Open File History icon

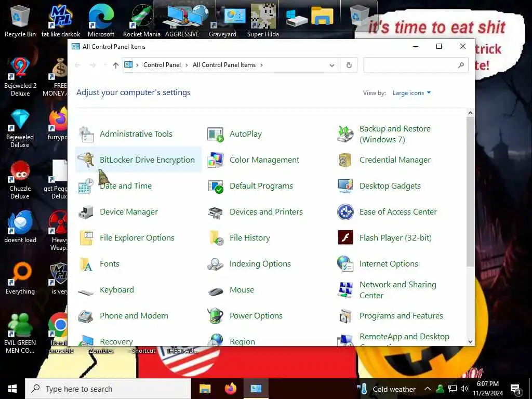point(216,238)
